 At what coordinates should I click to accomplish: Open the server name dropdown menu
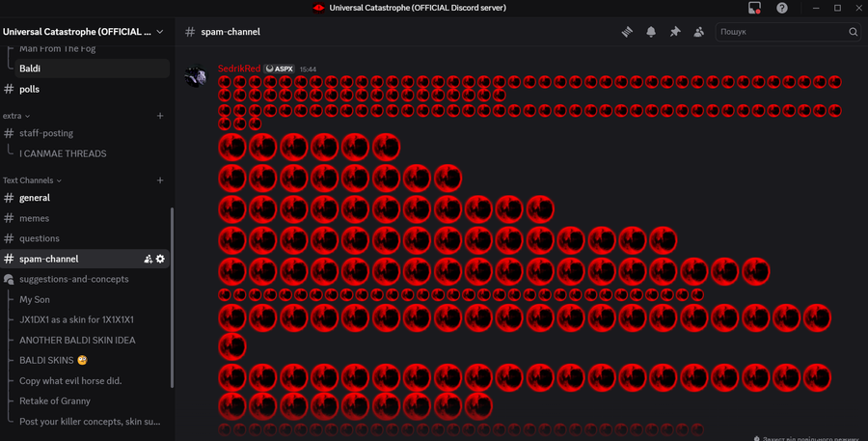[83, 32]
